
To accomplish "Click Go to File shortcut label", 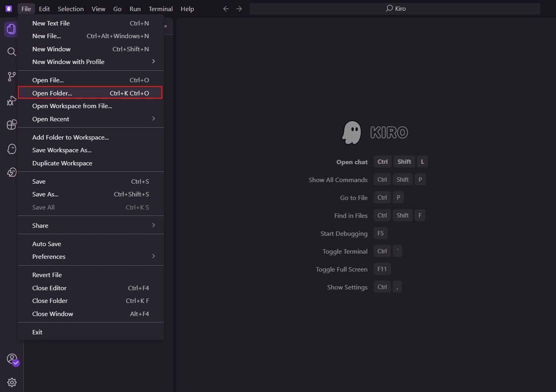I will tap(354, 198).
